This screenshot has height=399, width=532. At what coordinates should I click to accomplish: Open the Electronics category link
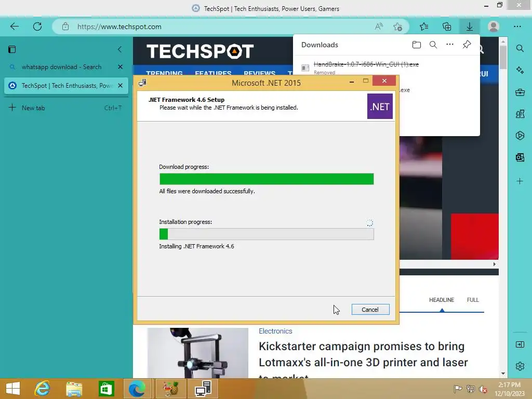275,331
